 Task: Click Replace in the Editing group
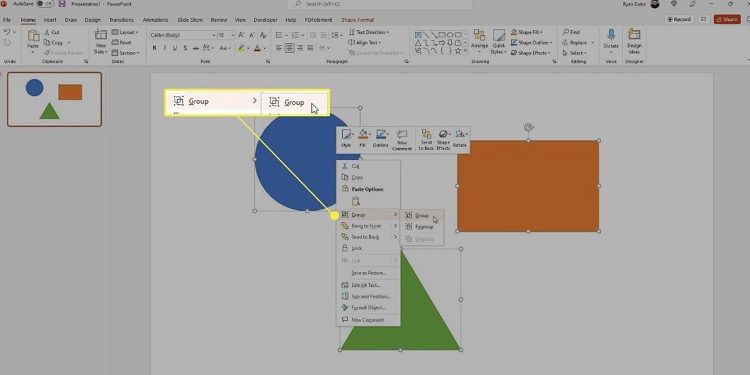pyautogui.click(x=578, y=43)
